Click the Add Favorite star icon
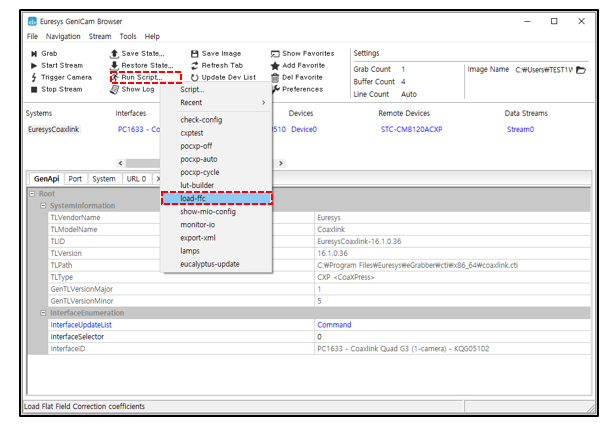The height and width of the screenshot is (426, 611). click(x=275, y=65)
